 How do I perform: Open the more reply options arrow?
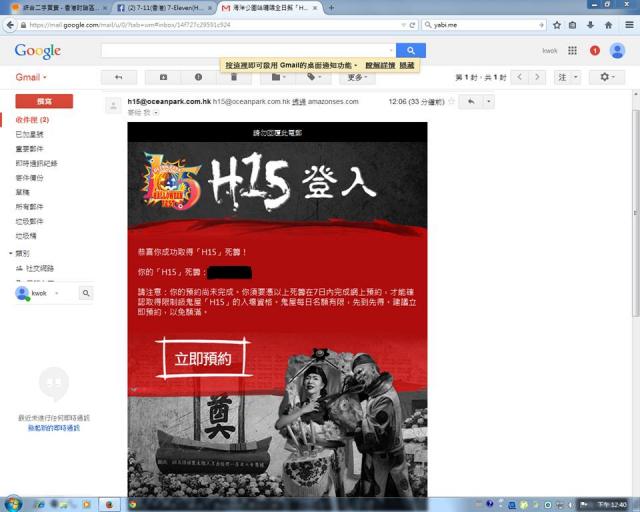coord(489,101)
